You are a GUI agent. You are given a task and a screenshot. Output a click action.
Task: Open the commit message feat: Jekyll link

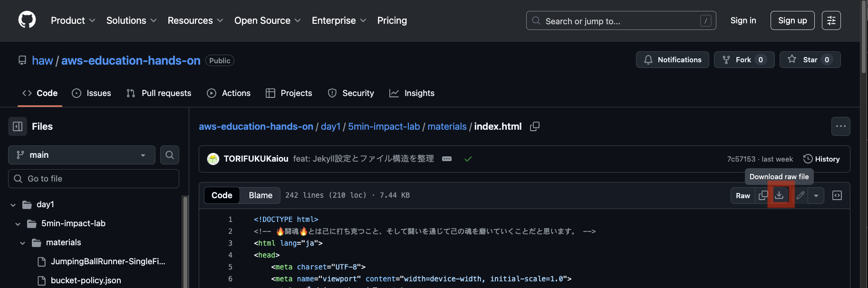[364, 159]
